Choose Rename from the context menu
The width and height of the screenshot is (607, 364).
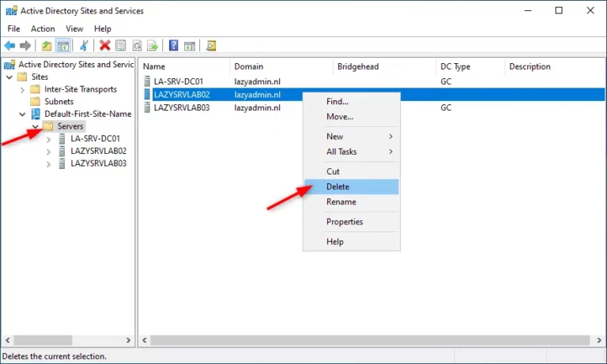352,201
